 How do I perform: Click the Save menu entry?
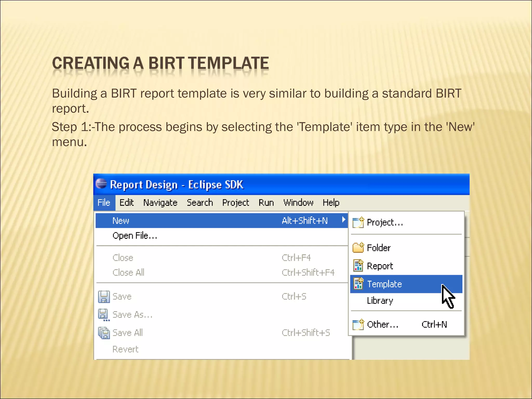[222, 296]
